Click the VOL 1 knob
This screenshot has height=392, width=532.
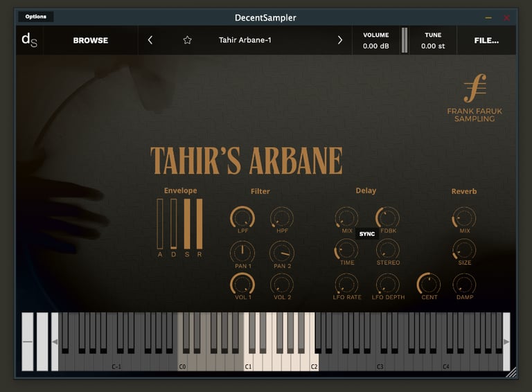[x=242, y=284]
